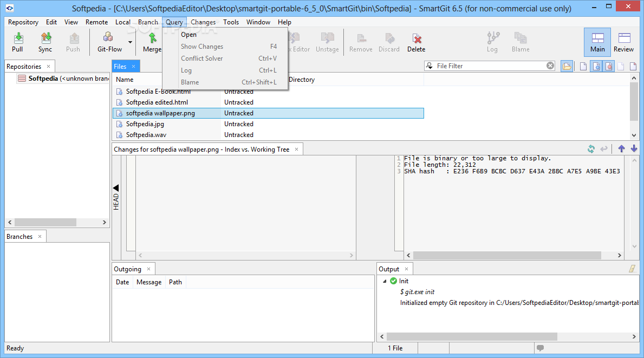644x358 pixels.
Task: Toggle the last page filter icon with red corner
Action: tap(633, 66)
